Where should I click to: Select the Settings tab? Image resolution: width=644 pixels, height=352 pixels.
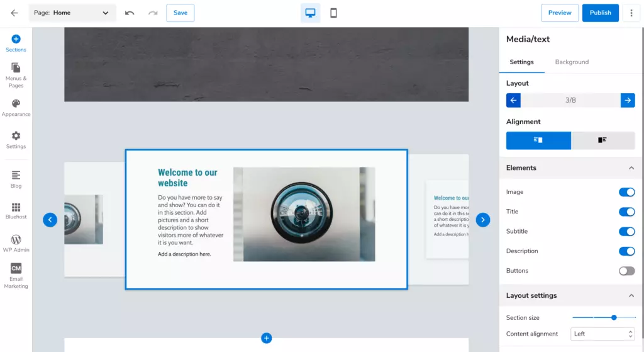[x=521, y=62]
